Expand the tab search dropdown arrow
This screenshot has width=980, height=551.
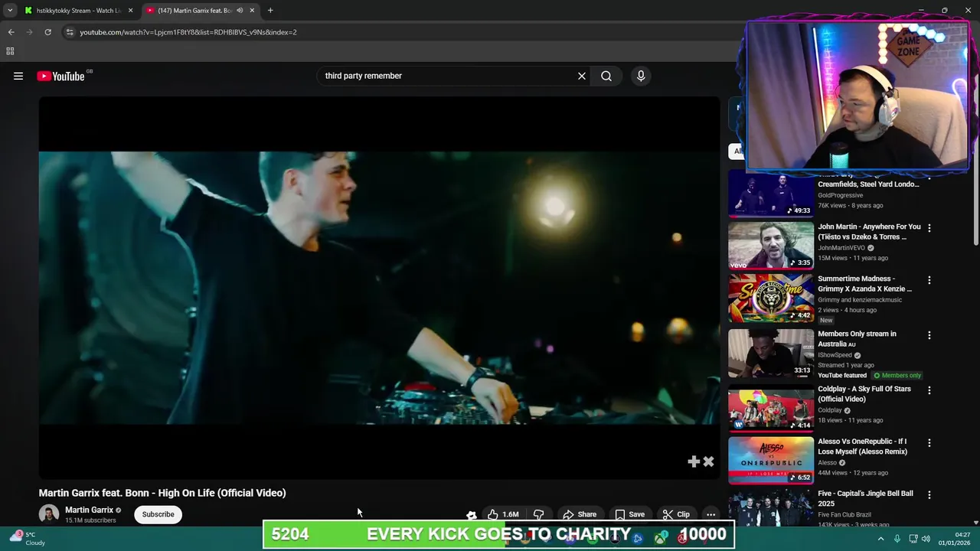point(10,11)
